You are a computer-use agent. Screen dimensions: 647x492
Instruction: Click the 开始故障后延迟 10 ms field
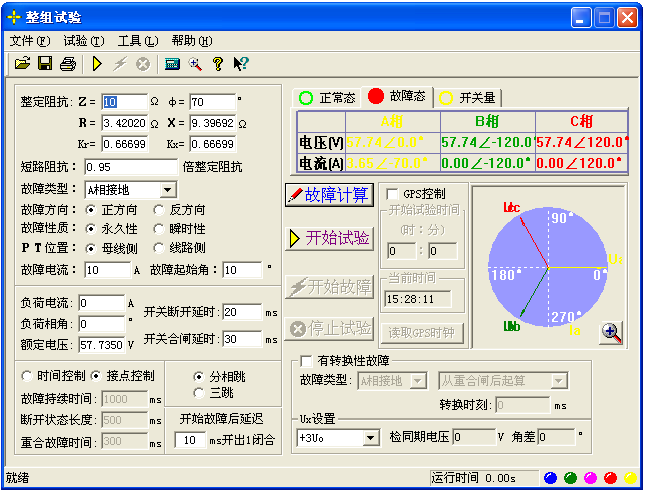click(x=190, y=440)
